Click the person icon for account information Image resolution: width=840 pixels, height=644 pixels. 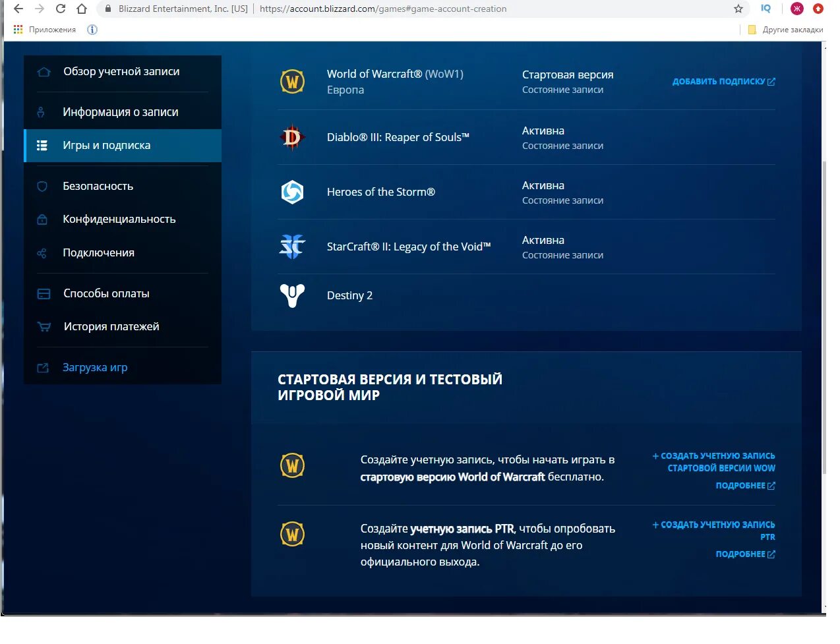41,112
